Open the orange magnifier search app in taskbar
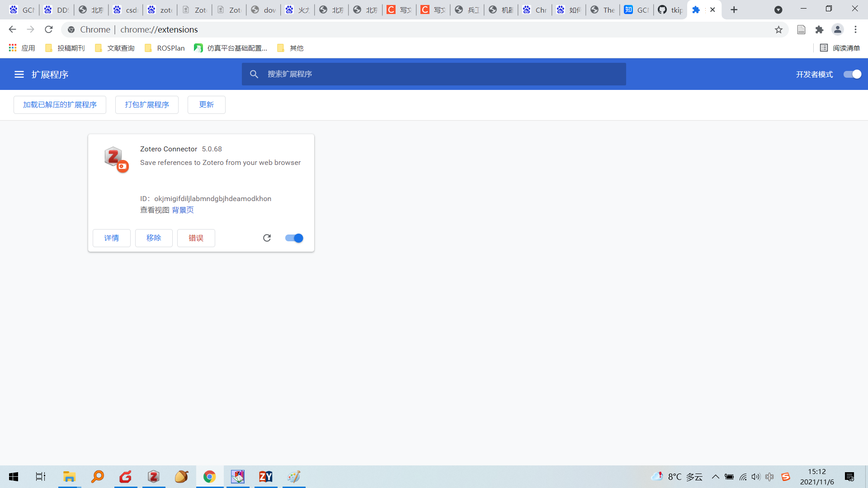 click(x=97, y=477)
